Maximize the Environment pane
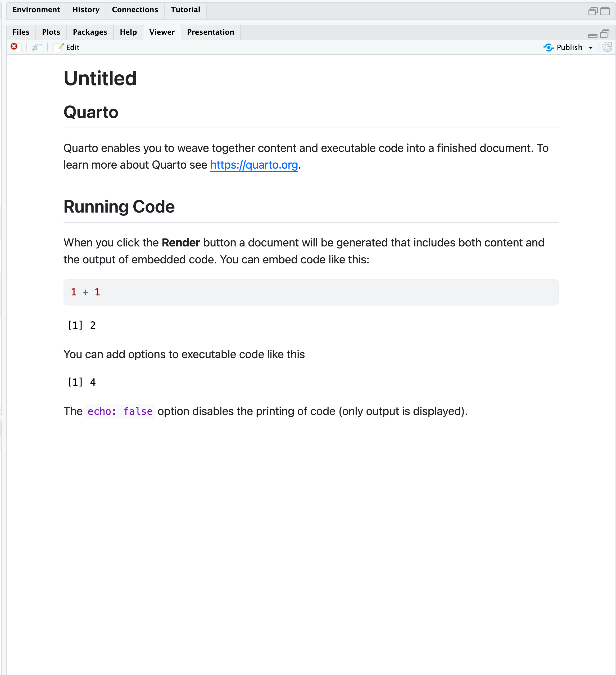The height and width of the screenshot is (675, 616). tap(605, 11)
